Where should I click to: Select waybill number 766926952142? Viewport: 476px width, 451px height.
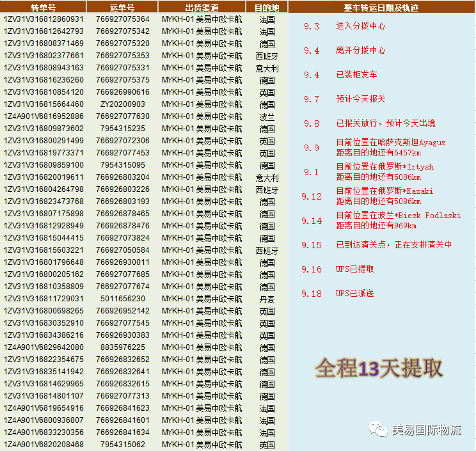(x=123, y=310)
